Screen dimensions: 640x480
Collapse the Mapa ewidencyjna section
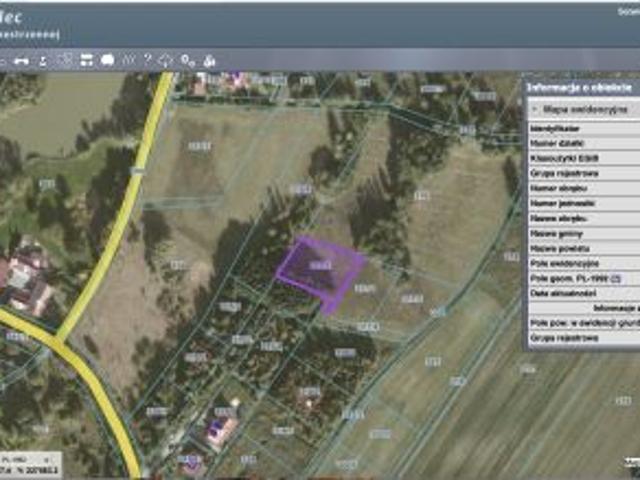(534, 108)
